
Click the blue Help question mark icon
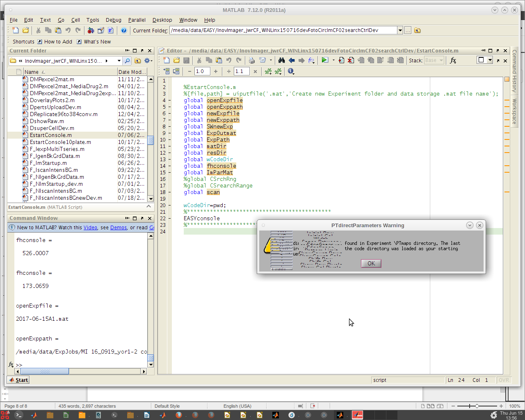point(124,30)
